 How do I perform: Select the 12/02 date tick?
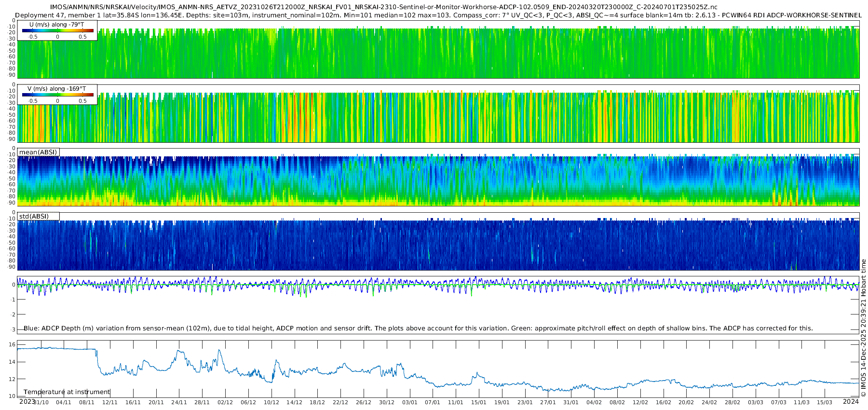tap(640, 402)
